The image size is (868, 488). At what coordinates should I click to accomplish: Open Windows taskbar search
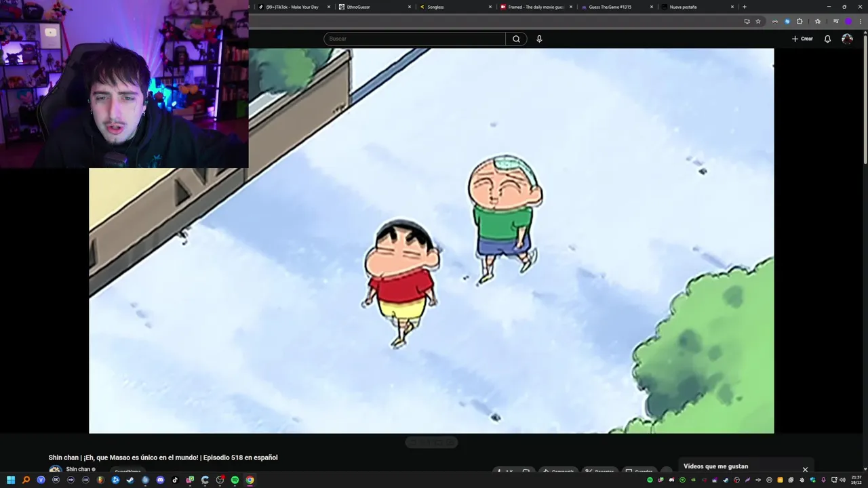(26, 480)
